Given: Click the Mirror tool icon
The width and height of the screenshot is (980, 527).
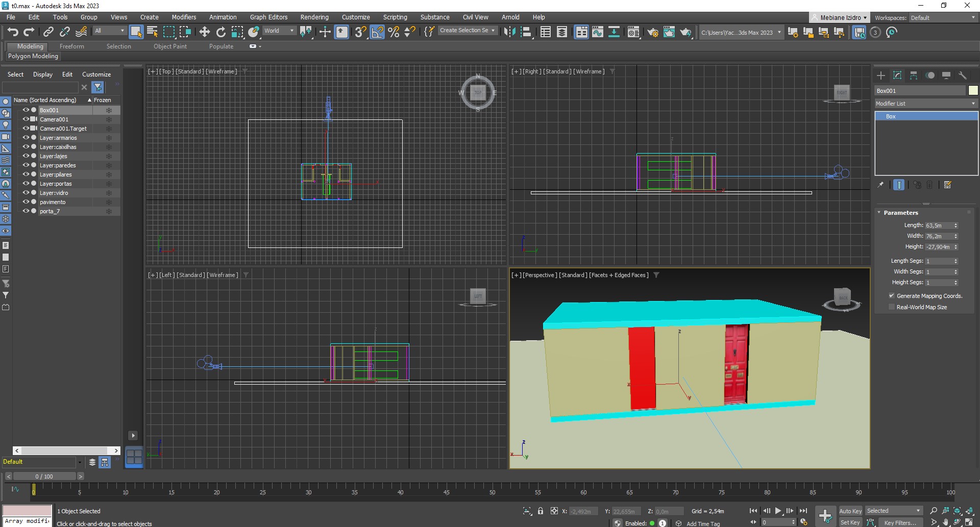Looking at the screenshot, I should 509,32.
